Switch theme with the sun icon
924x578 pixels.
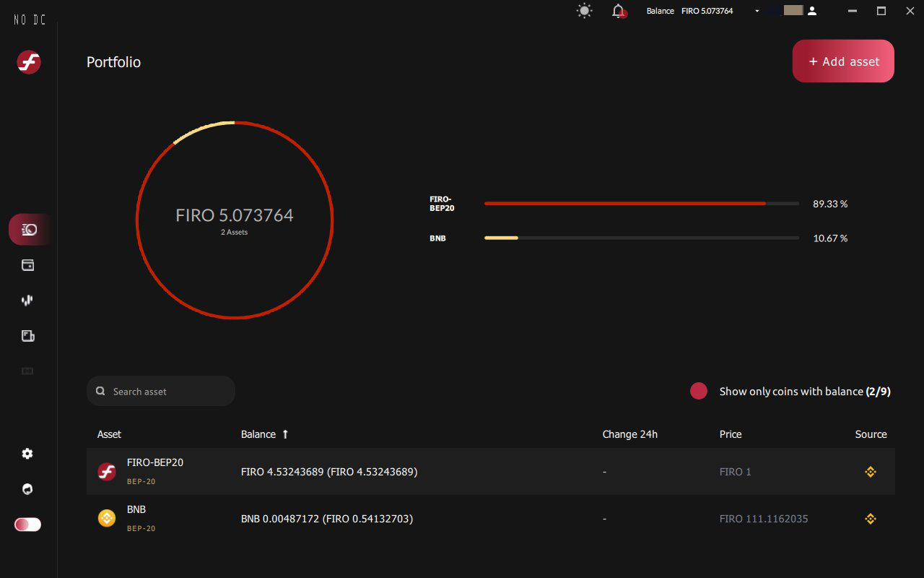coord(584,11)
